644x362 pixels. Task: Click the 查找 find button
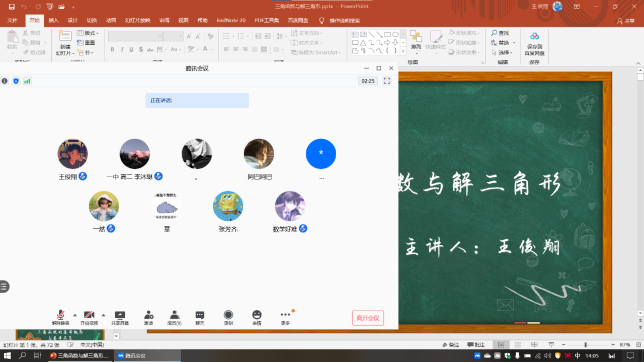500,33
